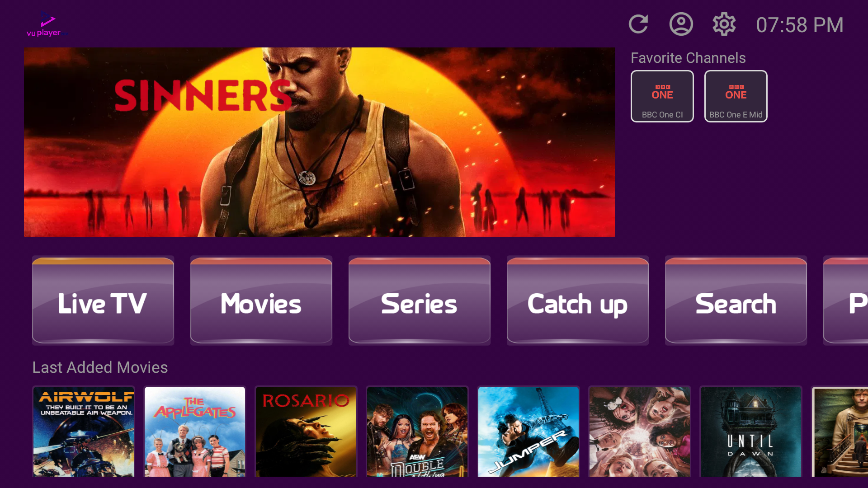Open the Rosario movie poster
The width and height of the screenshot is (868, 488).
(x=306, y=432)
